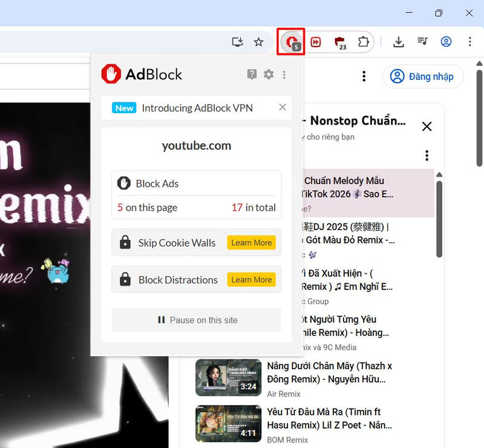Click Learn More for Block Distractions
The image size is (484, 448).
pyautogui.click(x=251, y=280)
